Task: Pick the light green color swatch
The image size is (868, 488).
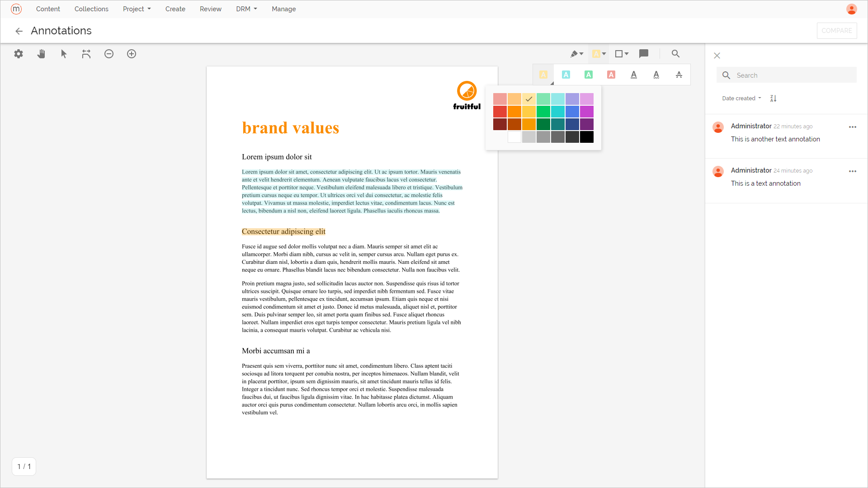Action: click(x=543, y=99)
